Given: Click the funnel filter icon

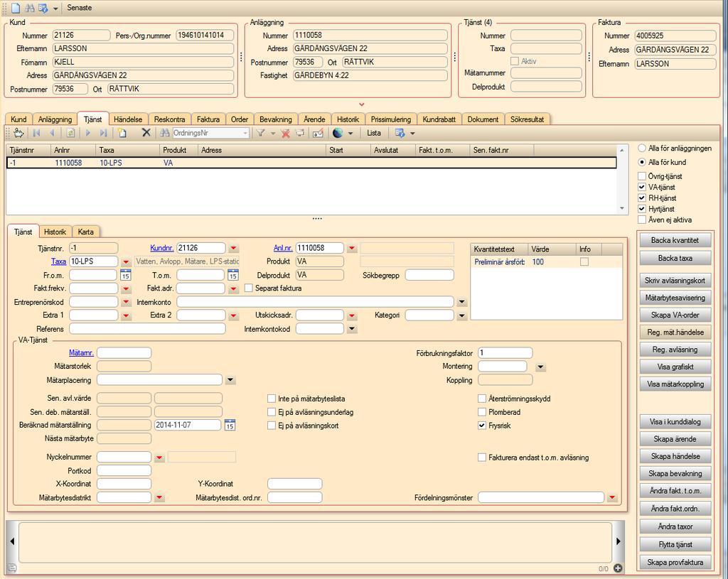Looking at the screenshot, I should pyautogui.click(x=261, y=133).
